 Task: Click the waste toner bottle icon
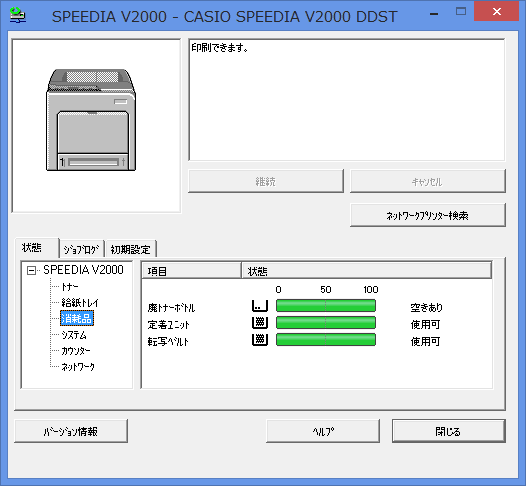pyautogui.click(x=260, y=306)
